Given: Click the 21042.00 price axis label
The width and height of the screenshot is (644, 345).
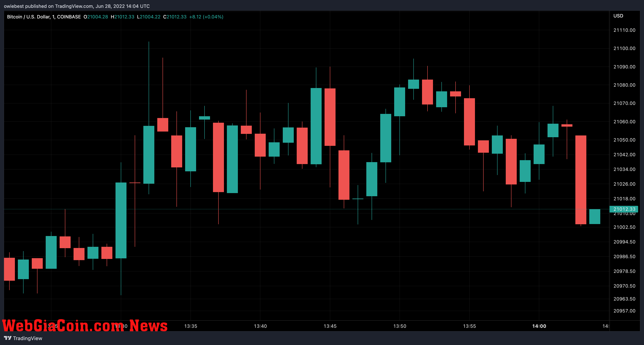Looking at the screenshot, I should [624, 155].
